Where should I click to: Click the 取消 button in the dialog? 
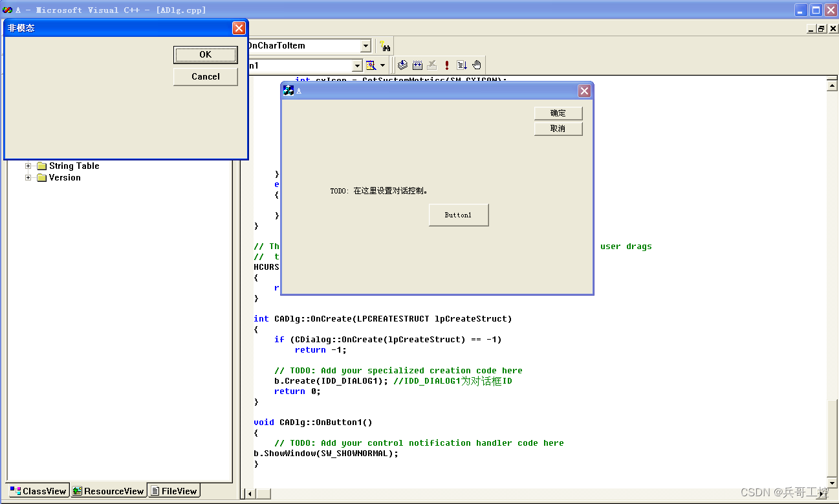coord(558,128)
